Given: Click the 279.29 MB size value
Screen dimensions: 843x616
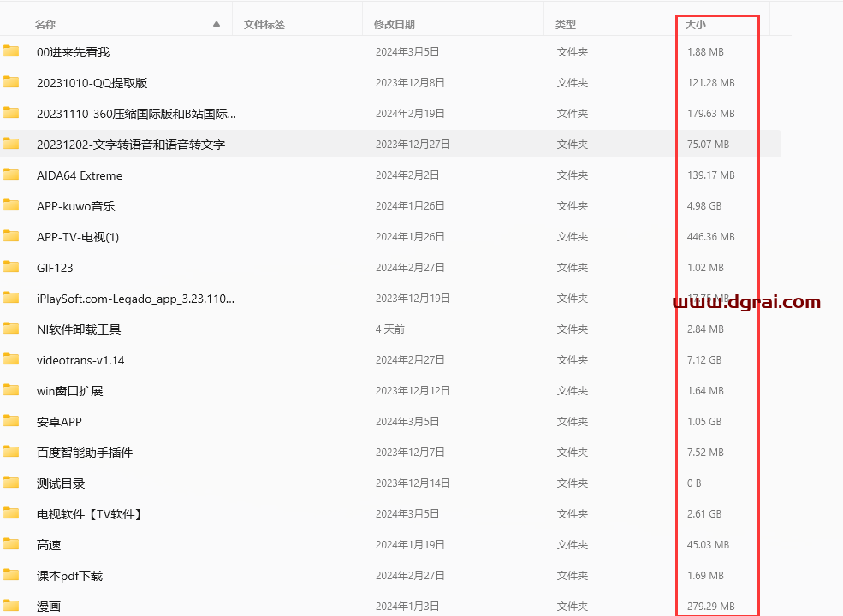Looking at the screenshot, I should (710, 607).
